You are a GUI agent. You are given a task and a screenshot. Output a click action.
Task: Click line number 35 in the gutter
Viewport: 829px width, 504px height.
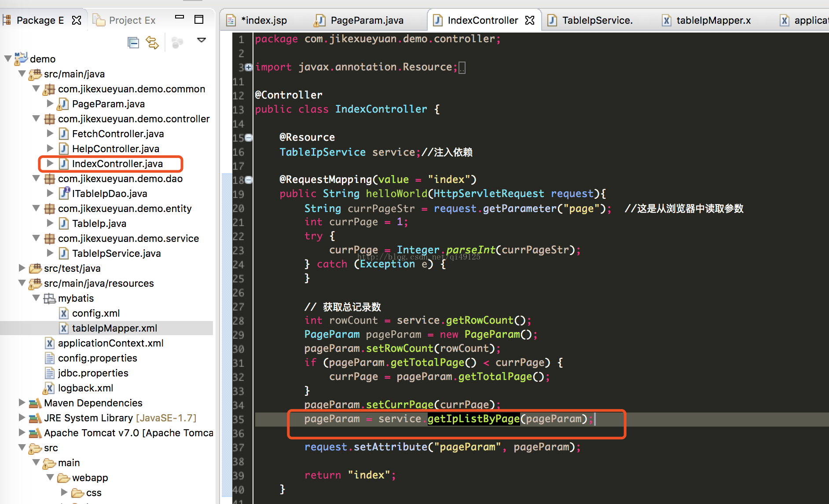click(x=238, y=419)
